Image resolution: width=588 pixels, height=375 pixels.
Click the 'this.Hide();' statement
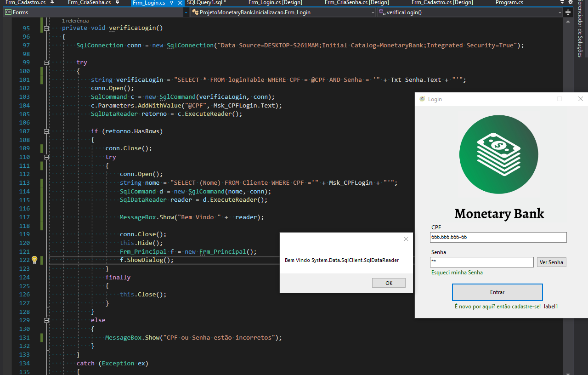tap(141, 243)
